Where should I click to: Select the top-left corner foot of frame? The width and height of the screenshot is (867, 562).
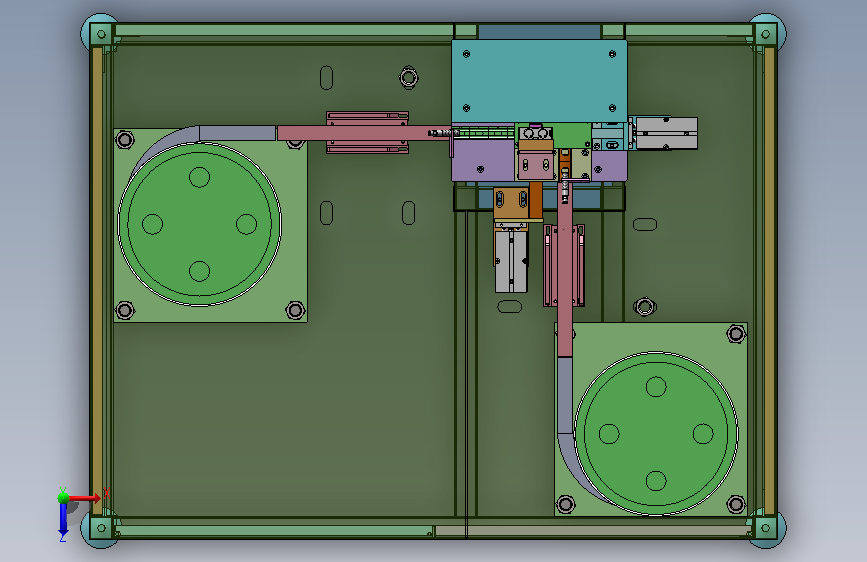click(x=100, y=33)
